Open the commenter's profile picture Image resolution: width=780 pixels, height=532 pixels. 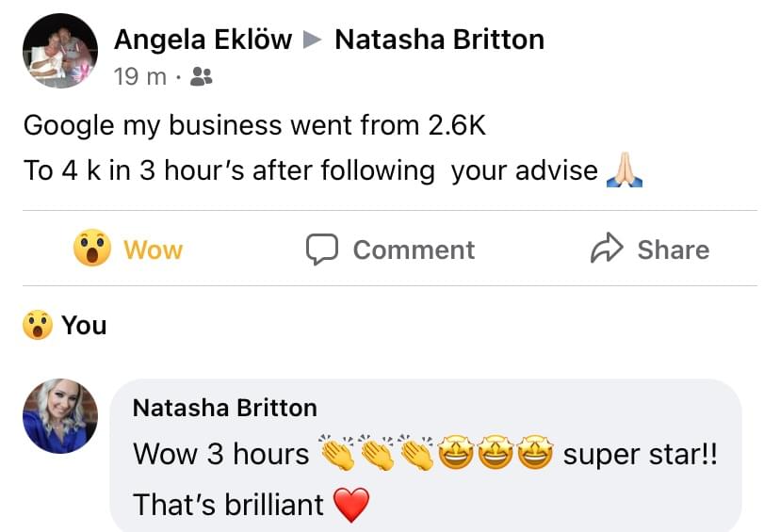pyautogui.click(x=60, y=416)
